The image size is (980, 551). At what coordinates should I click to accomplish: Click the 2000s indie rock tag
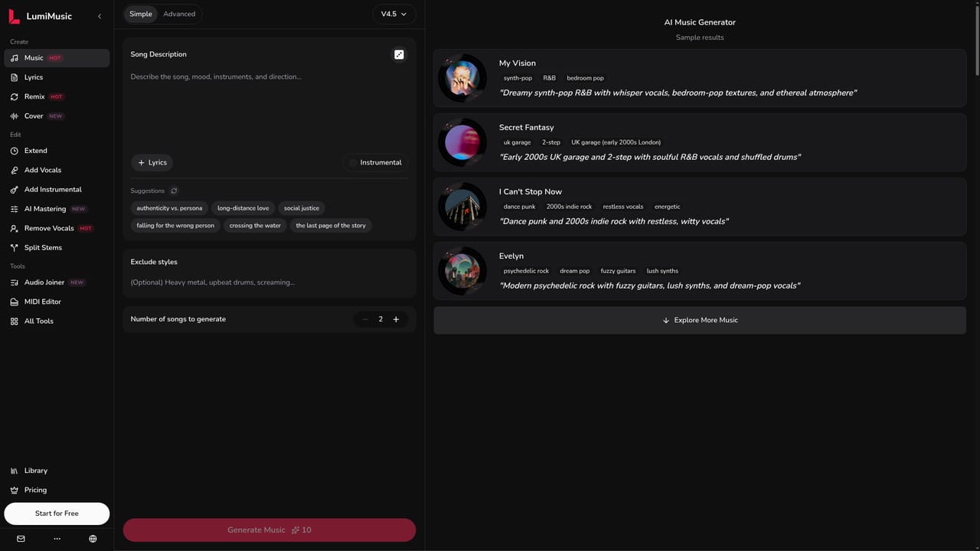569,207
